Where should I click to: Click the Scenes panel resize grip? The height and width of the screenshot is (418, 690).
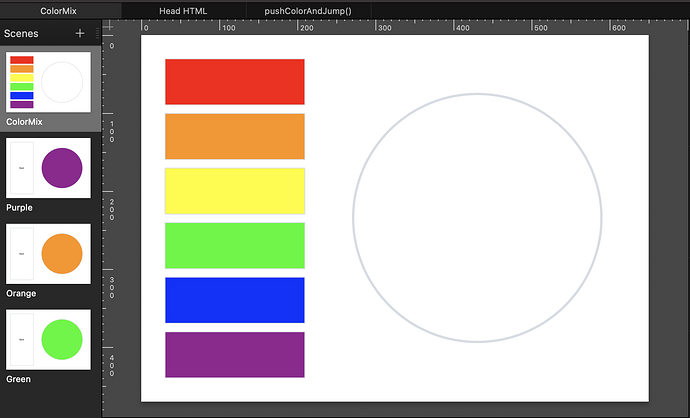coord(97,33)
